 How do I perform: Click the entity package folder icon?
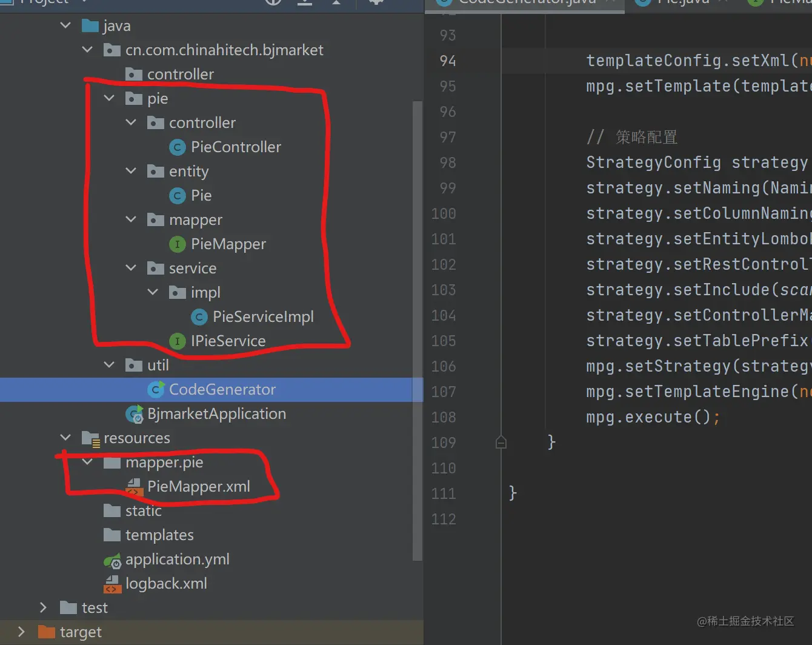click(x=156, y=171)
